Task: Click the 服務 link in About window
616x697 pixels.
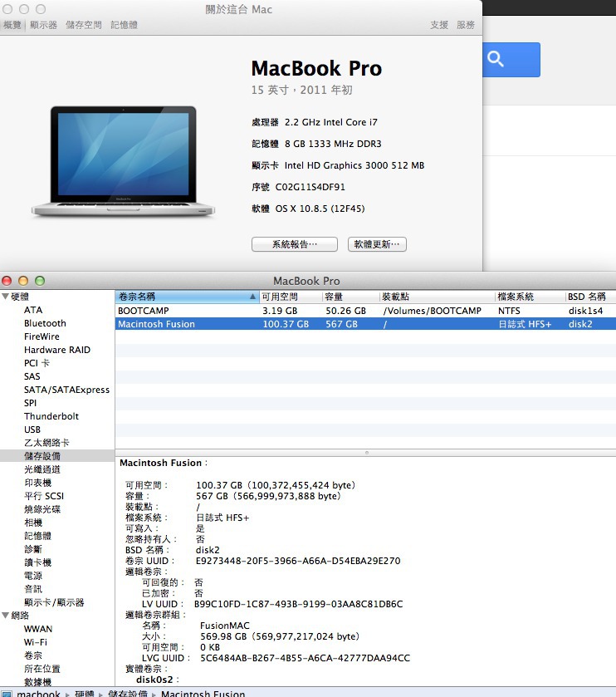Action: point(466,25)
